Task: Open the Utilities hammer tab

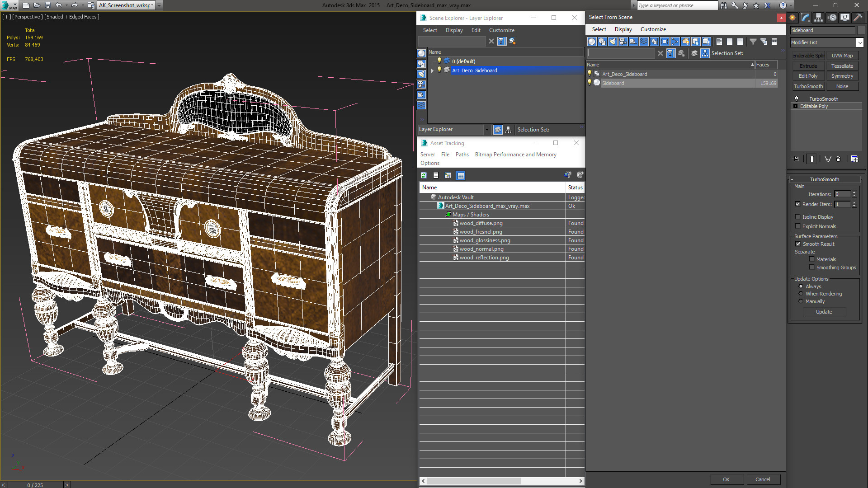Action: pos(857,18)
